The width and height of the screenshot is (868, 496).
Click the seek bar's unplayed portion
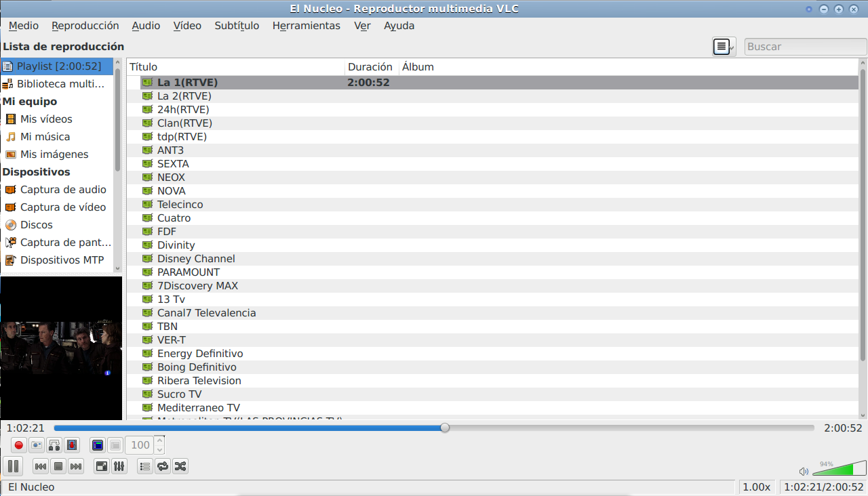pyautogui.click(x=631, y=428)
